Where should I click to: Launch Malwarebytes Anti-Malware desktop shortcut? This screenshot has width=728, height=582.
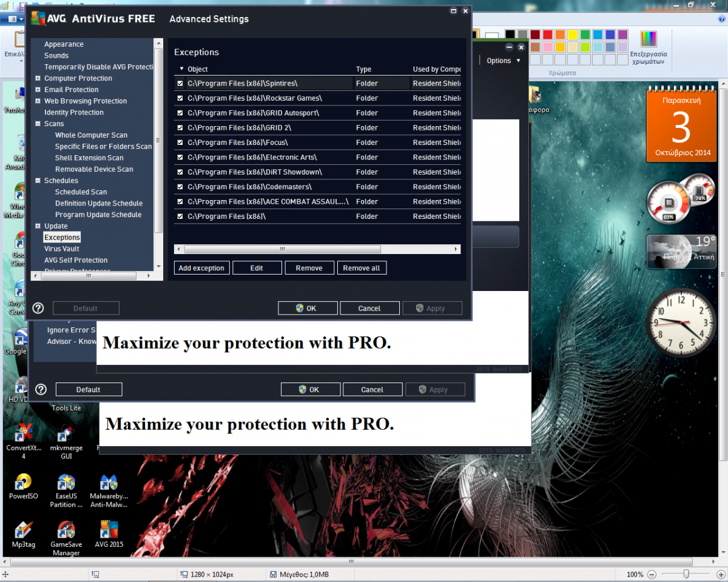109,490
